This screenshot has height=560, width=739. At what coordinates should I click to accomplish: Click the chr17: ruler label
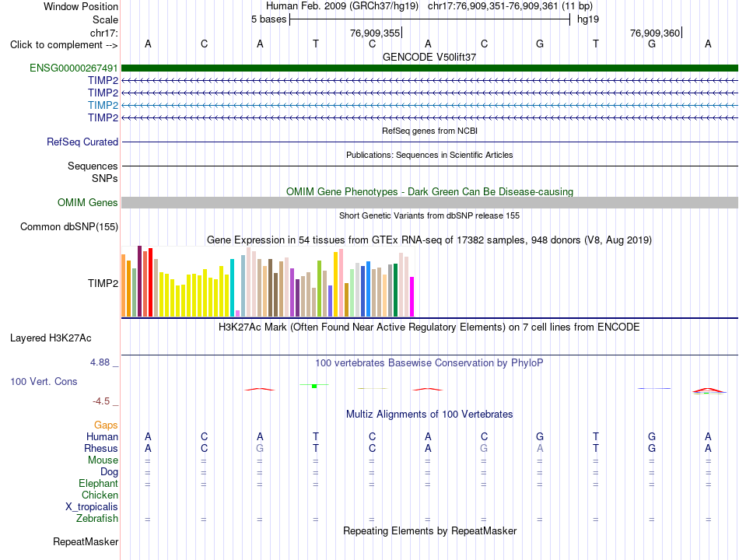tap(104, 33)
